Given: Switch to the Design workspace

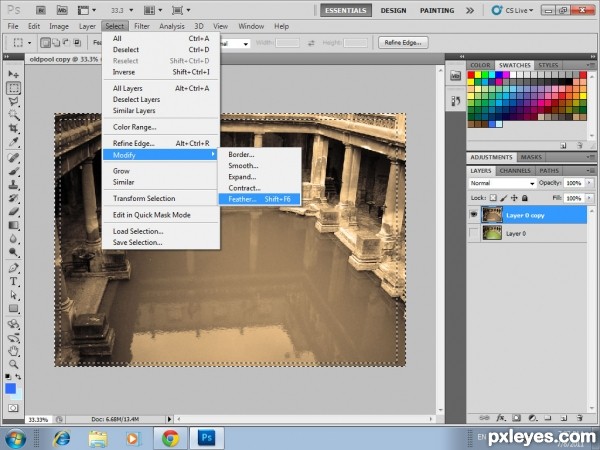Looking at the screenshot, I should [x=393, y=10].
